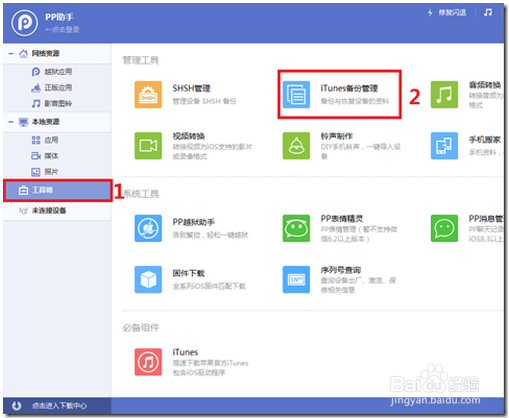Viewport: 509px width, 418px height.
Task: Click the 本地资源 computer icon
Action: pos(23,122)
